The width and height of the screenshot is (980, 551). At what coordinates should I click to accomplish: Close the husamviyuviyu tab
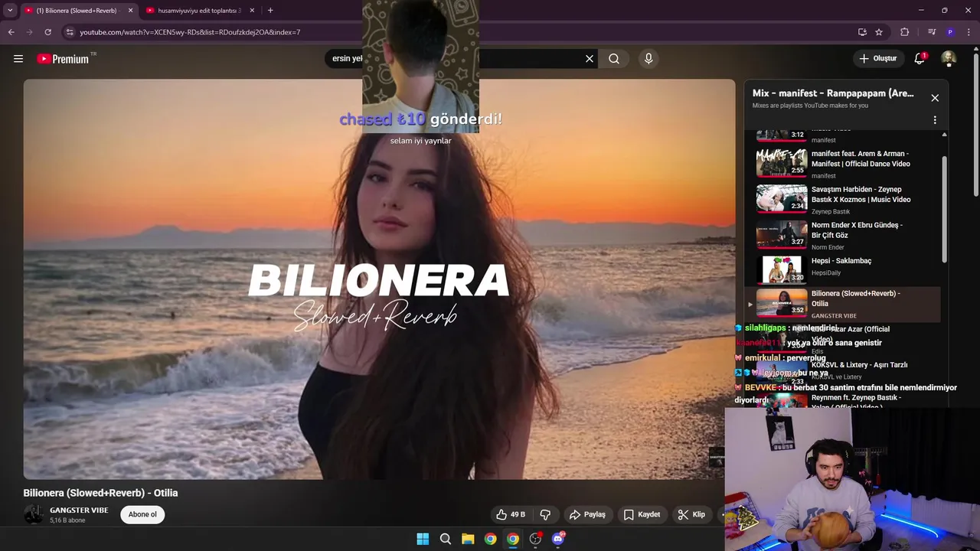(x=252, y=10)
